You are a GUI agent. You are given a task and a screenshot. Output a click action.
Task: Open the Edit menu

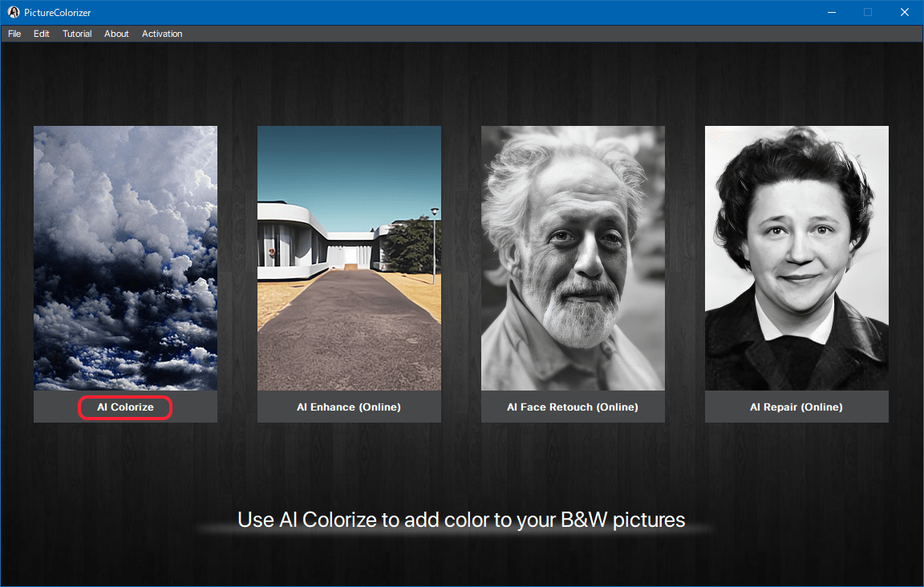pos(42,34)
